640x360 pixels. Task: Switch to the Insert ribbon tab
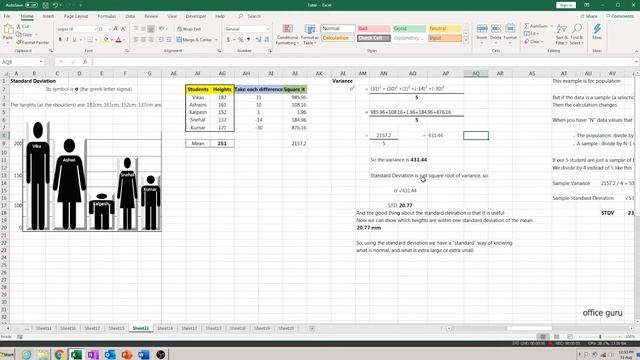[48, 16]
